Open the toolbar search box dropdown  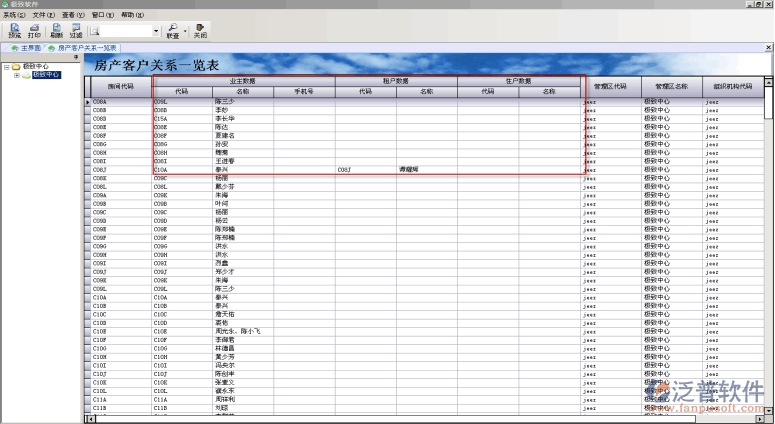155,31
